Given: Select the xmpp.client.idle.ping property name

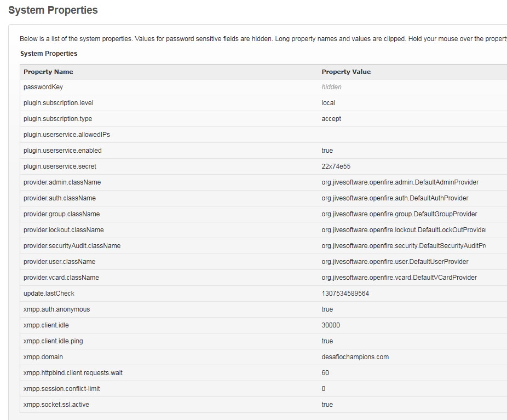Looking at the screenshot, I should pos(53,341).
